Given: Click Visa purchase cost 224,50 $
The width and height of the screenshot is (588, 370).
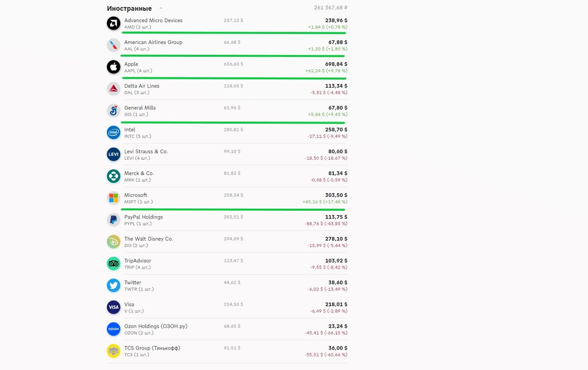Looking at the screenshot, I should 233,304.
